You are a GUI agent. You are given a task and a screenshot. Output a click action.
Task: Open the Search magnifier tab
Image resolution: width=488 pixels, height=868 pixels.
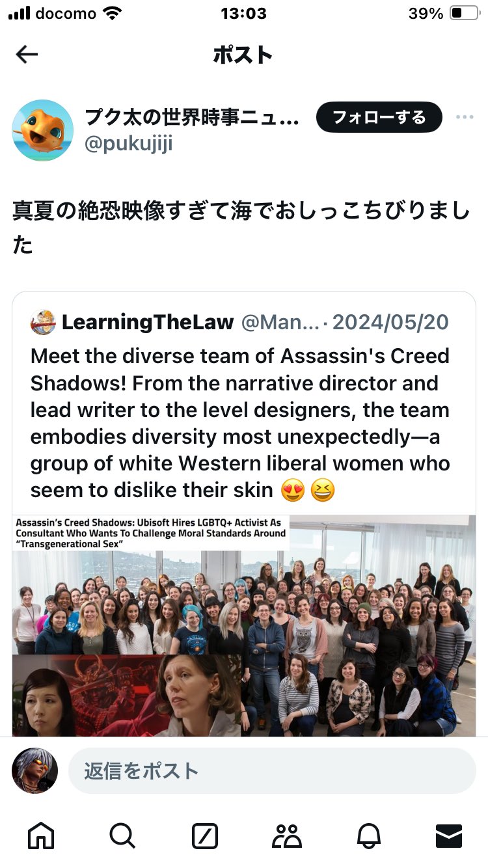pyautogui.click(x=122, y=835)
